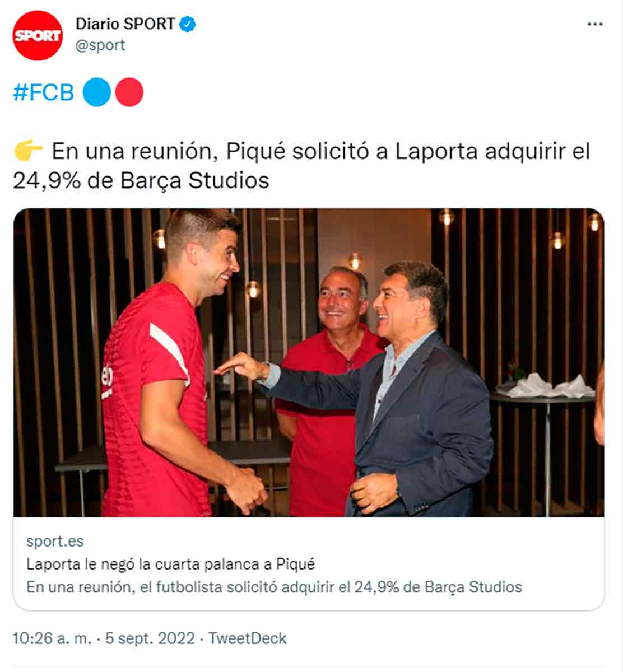Viewport: 623px width, 672px height.
Task: Click the card description about Barça Studios
Action: pyautogui.click(x=274, y=587)
